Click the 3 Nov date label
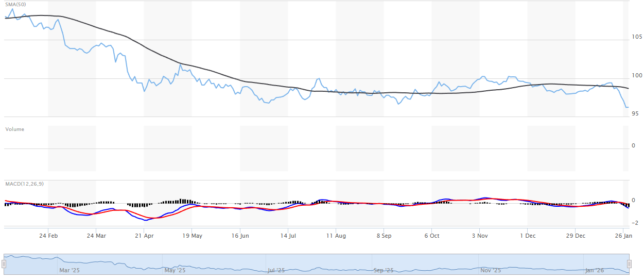 (x=480, y=236)
